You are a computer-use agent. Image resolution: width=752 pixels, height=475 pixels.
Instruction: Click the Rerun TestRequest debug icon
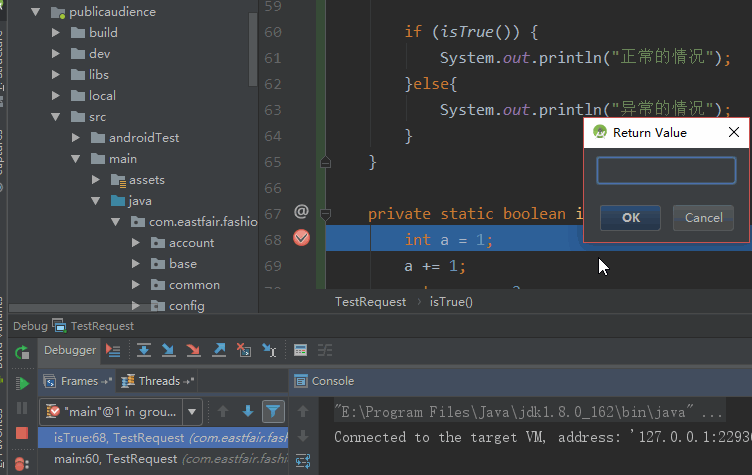(x=22, y=353)
